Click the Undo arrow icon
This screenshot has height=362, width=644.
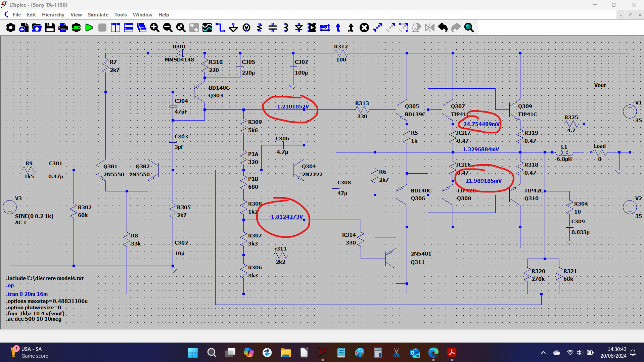click(443, 28)
